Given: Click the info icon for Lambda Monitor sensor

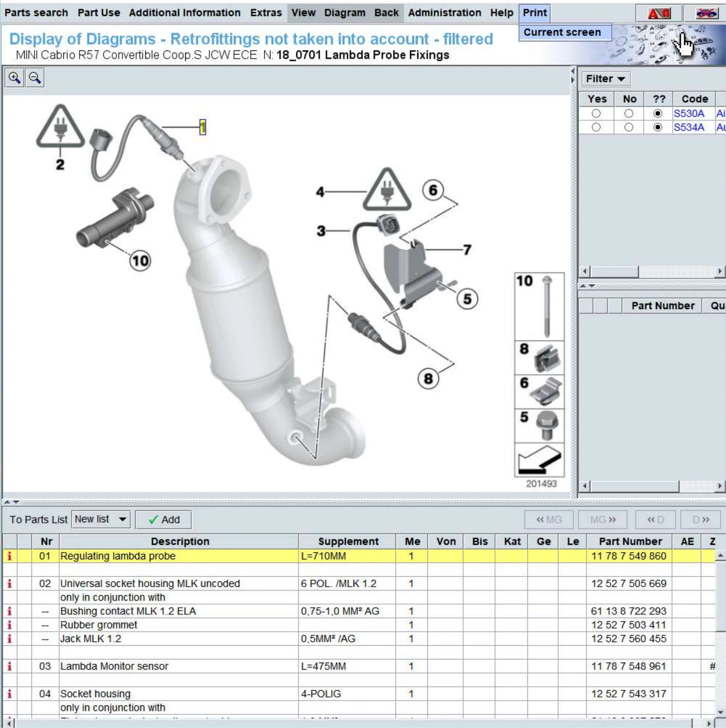Looking at the screenshot, I should click(10, 666).
